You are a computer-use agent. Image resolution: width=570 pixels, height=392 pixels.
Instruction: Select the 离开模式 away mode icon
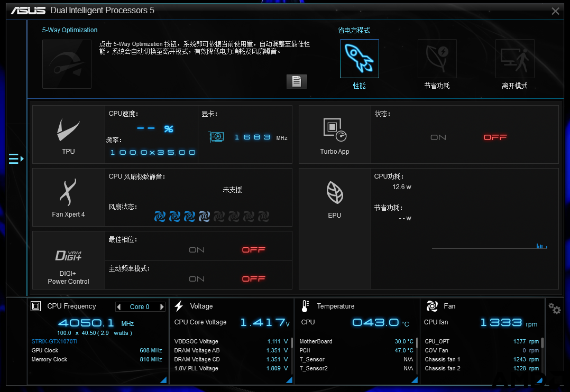click(x=515, y=59)
